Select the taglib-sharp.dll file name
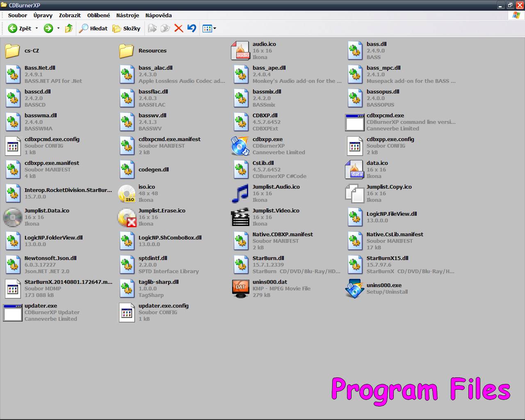The image size is (525, 420). pyautogui.click(x=159, y=282)
